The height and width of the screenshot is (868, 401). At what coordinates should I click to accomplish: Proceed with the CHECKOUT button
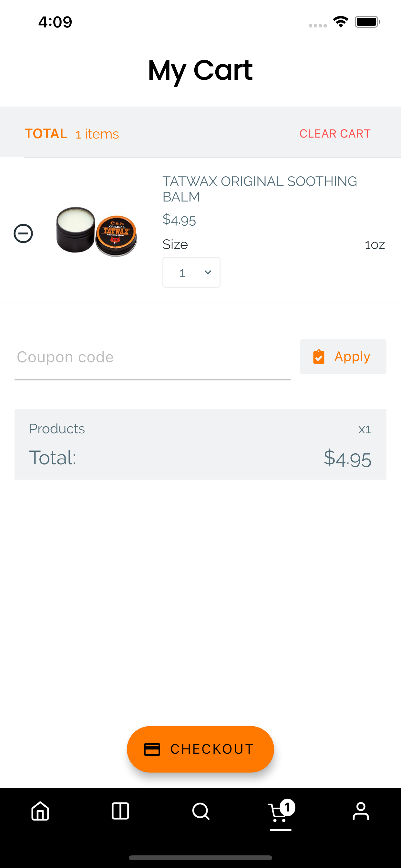coord(200,749)
